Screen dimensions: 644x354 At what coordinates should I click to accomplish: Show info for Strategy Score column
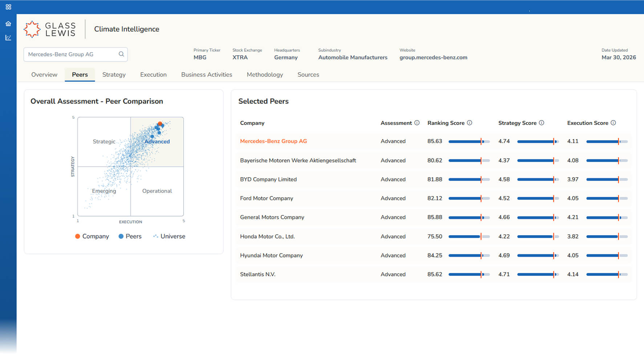542,123
